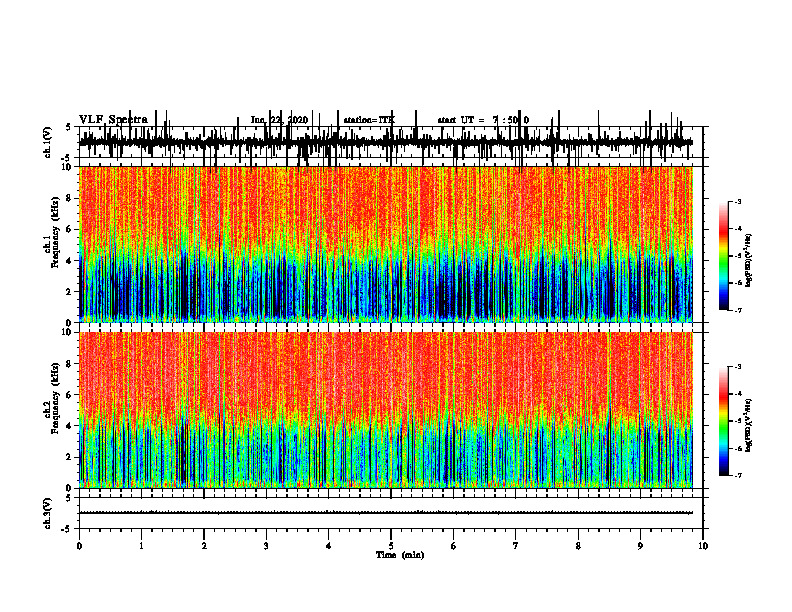Click time axis tick label "1"
792x612 pixels.
pyautogui.click(x=141, y=546)
